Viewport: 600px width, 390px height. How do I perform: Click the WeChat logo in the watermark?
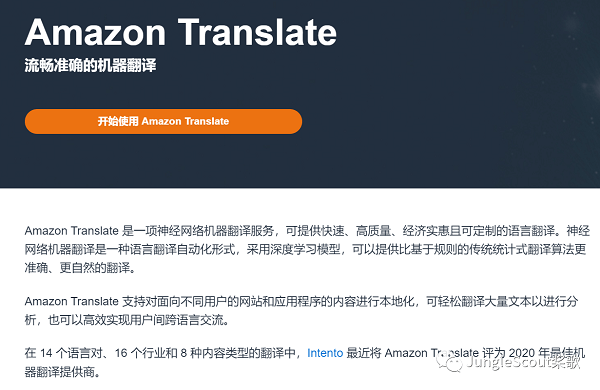click(450, 362)
